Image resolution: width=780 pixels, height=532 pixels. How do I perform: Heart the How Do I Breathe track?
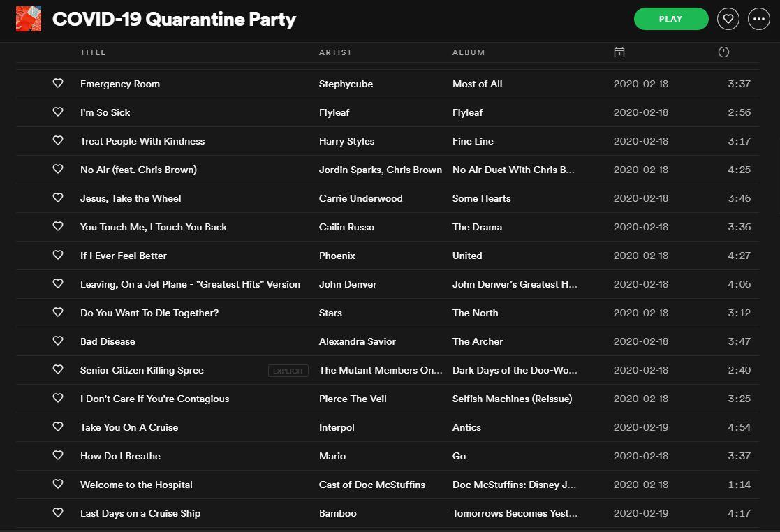[x=58, y=455]
